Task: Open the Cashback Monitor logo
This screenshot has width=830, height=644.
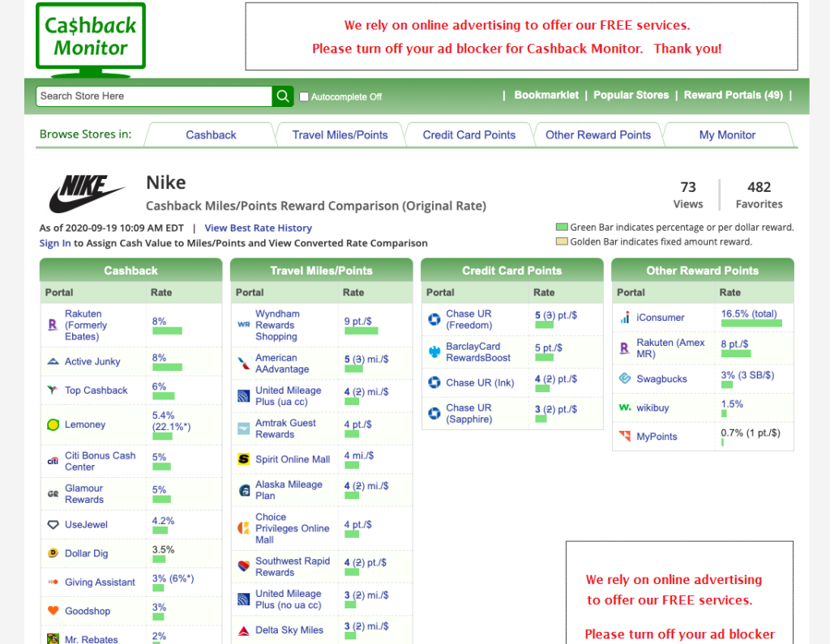Action: click(91, 40)
